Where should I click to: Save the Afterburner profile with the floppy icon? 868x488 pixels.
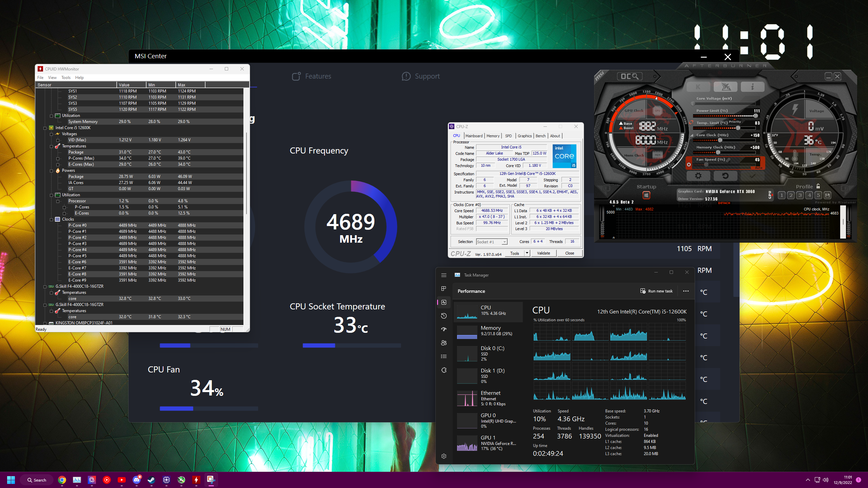coord(827,195)
